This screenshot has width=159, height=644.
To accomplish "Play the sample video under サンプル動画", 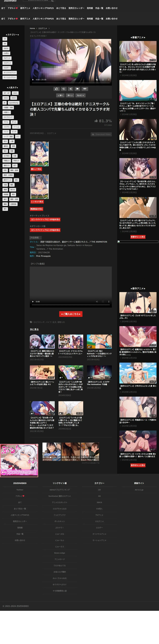I will click(x=33, y=301).
